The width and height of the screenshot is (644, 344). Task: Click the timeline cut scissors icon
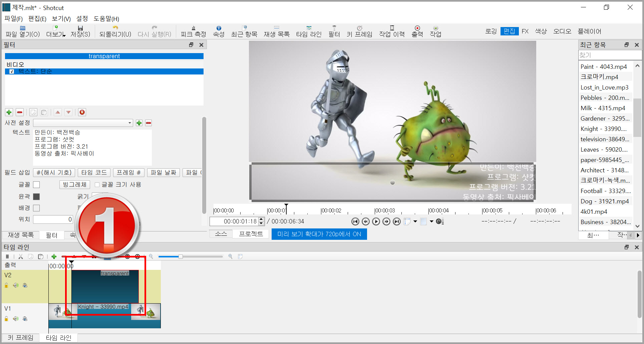tap(21, 256)
